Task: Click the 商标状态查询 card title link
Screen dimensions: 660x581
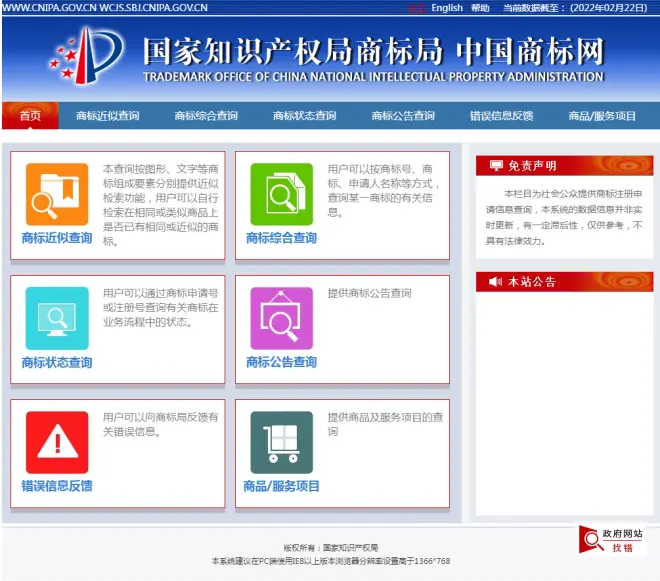Action: tap(57, 362)
